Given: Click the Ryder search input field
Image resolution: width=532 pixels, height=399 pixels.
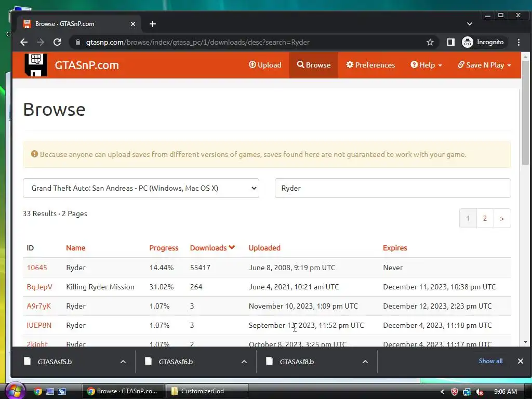Looking at the screenshot, I should coord(393,188).
